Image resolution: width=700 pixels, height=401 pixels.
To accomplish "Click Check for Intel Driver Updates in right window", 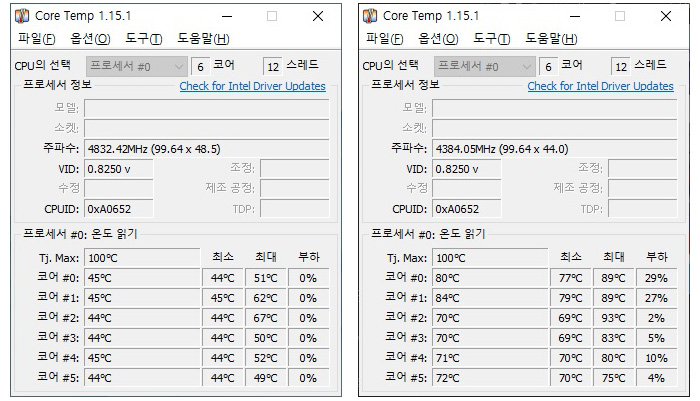I will click(x=600, y=86).
